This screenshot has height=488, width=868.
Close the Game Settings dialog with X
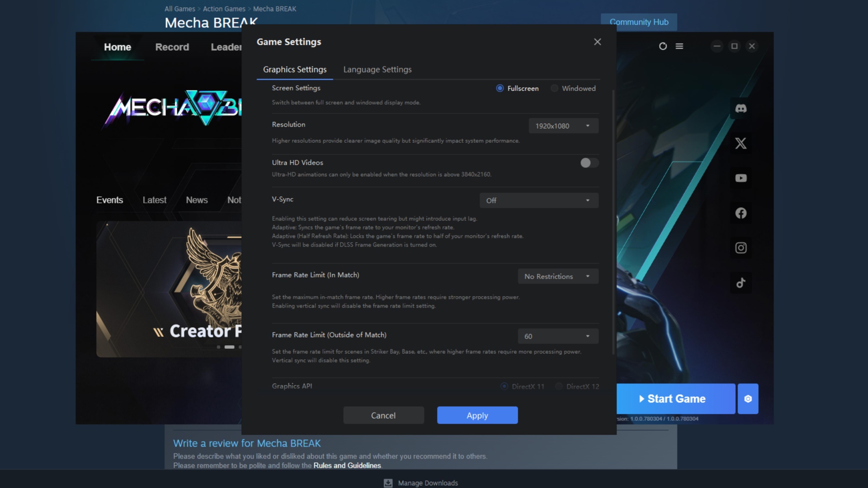[597, 42]
